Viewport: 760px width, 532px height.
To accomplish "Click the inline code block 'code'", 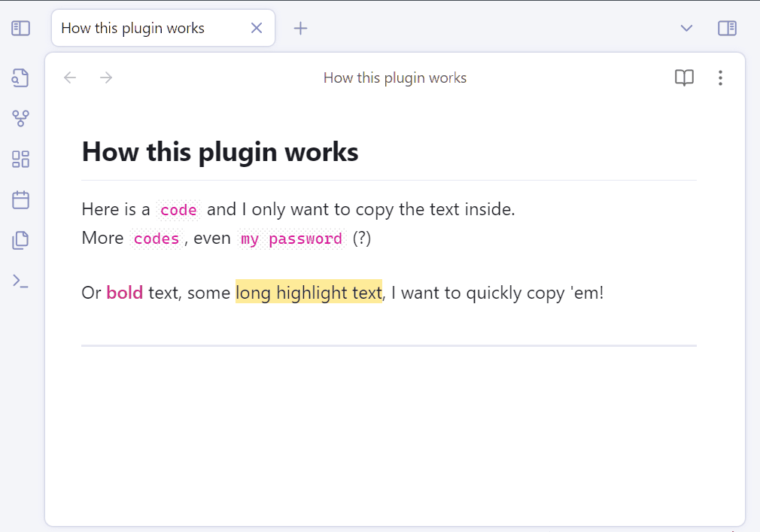I will point(178,210).
